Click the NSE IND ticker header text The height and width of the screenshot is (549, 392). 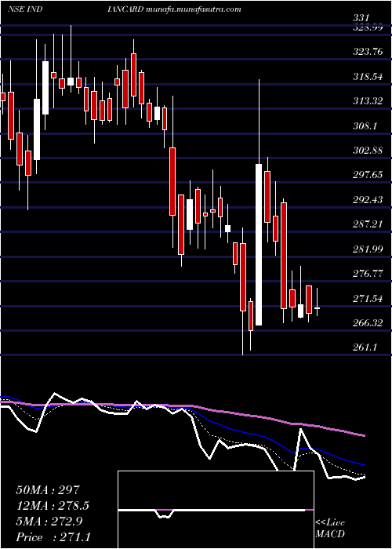click(x=25, y=9)
